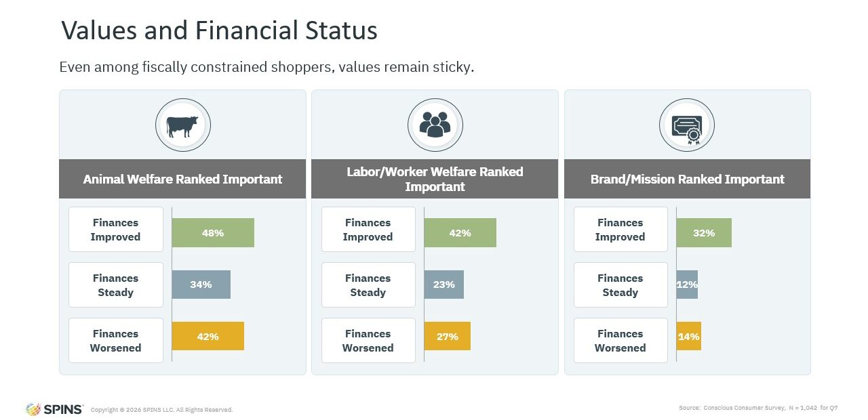This screenshot has width=868, height=420.
Task: Click the green 48% bar
Action: [213, 233]
